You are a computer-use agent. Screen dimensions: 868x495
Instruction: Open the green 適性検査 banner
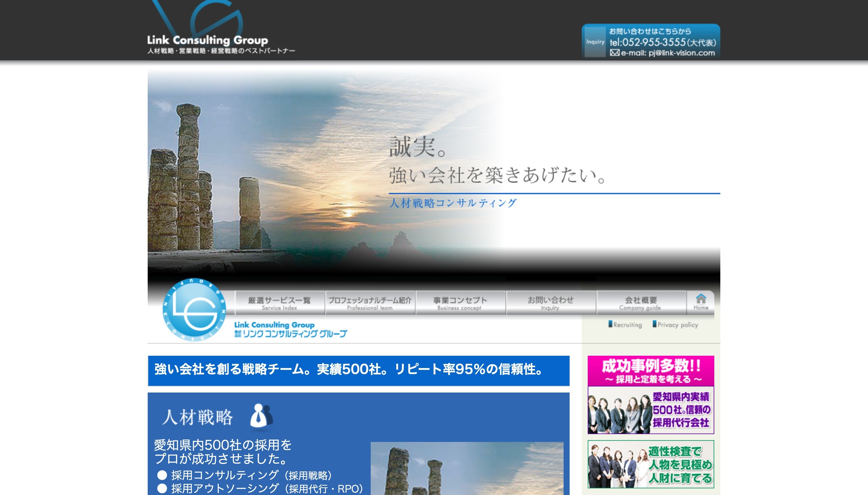(x=650, y=464)
